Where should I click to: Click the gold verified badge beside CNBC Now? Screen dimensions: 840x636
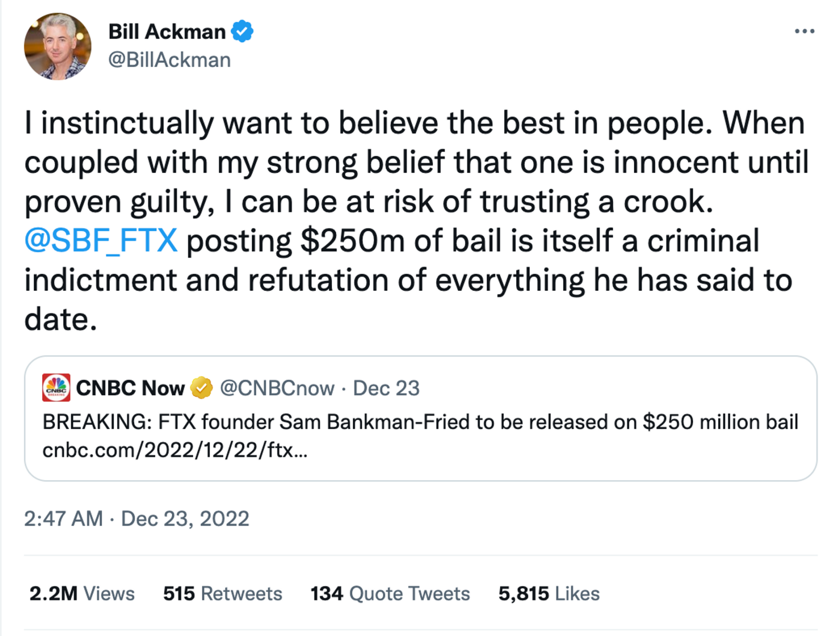203,387
